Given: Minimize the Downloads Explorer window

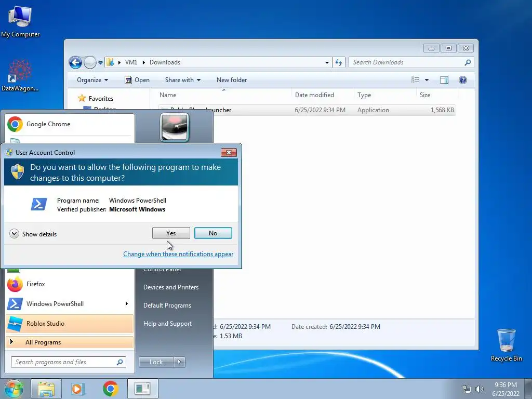Looking at the screenshot, I should click(431, 48).
